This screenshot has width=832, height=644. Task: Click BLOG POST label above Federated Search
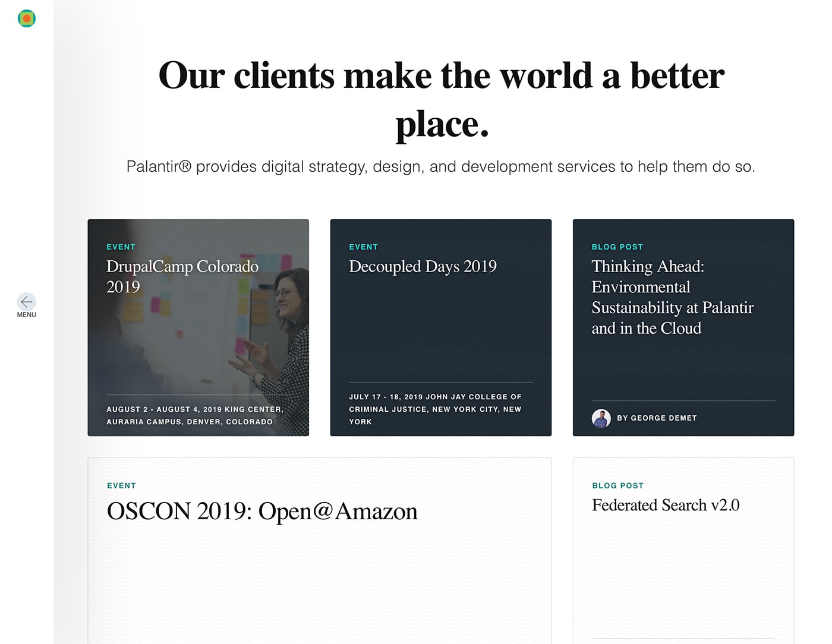pos(618,486)
